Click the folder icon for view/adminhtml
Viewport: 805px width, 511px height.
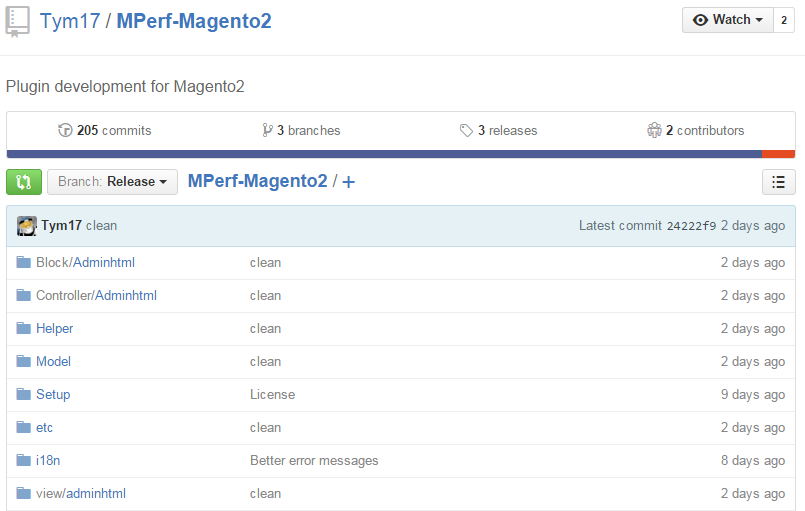(24, 494)
